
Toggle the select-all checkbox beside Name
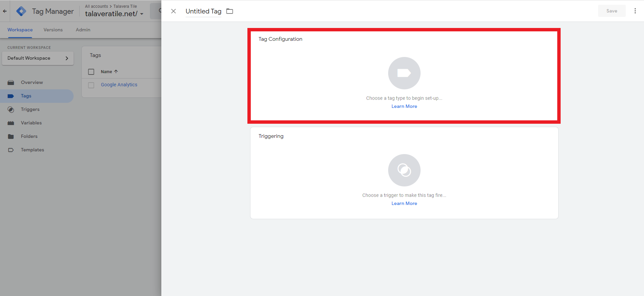click(x=91, y=72)
